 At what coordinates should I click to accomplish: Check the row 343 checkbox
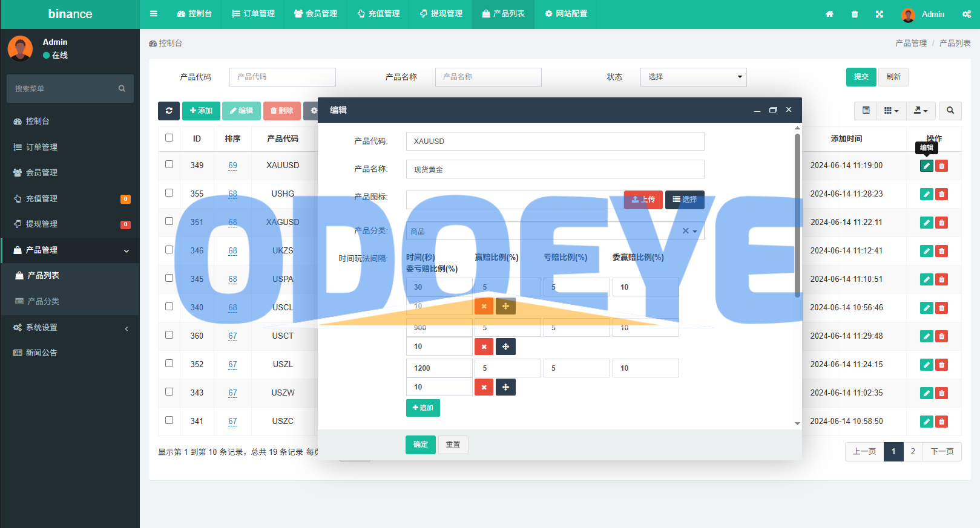click(x=169, y=392)
